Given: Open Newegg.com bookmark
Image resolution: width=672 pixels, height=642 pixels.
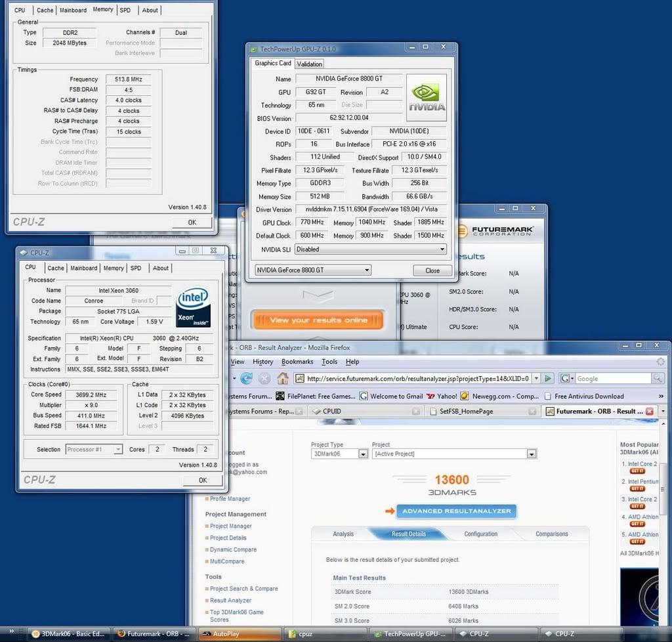Looking at the screenshot, I should point(499,396).
